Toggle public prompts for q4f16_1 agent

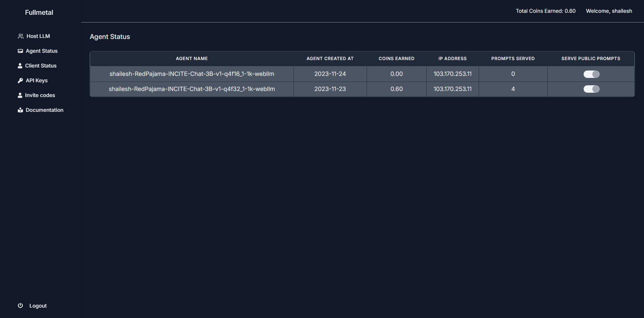591,74
